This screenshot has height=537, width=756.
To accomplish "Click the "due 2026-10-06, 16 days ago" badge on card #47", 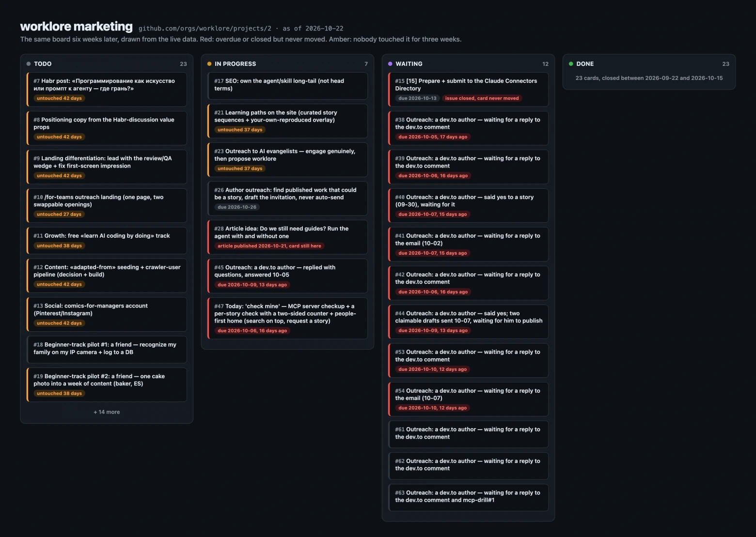I will 252,331.
